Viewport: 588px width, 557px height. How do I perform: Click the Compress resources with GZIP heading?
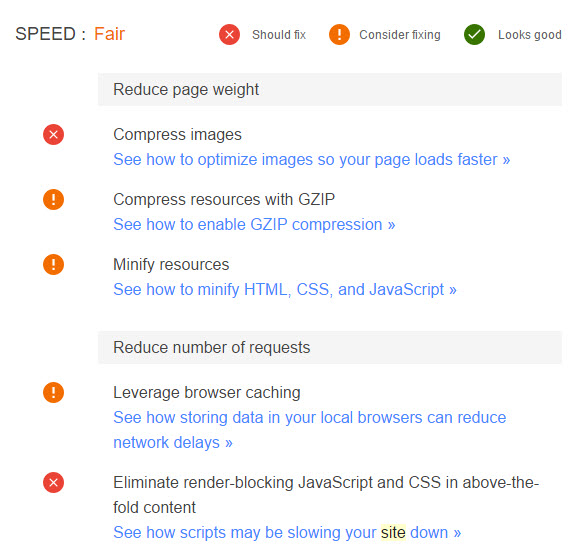224,199
